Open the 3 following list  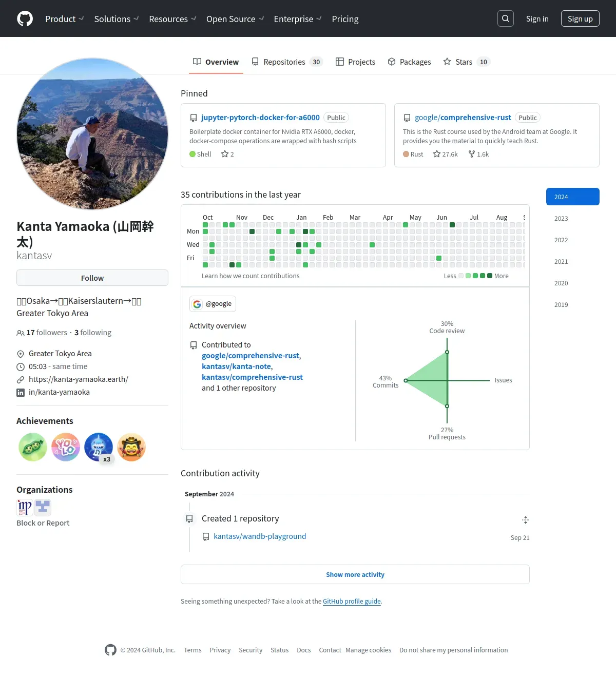(93, 333)
